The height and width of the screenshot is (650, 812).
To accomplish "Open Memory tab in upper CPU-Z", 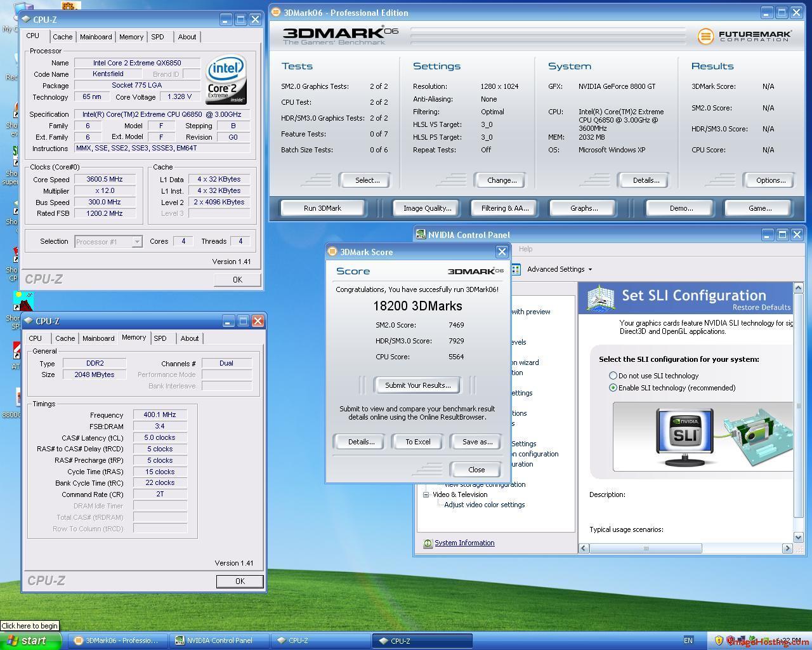I will pos(131,37).
